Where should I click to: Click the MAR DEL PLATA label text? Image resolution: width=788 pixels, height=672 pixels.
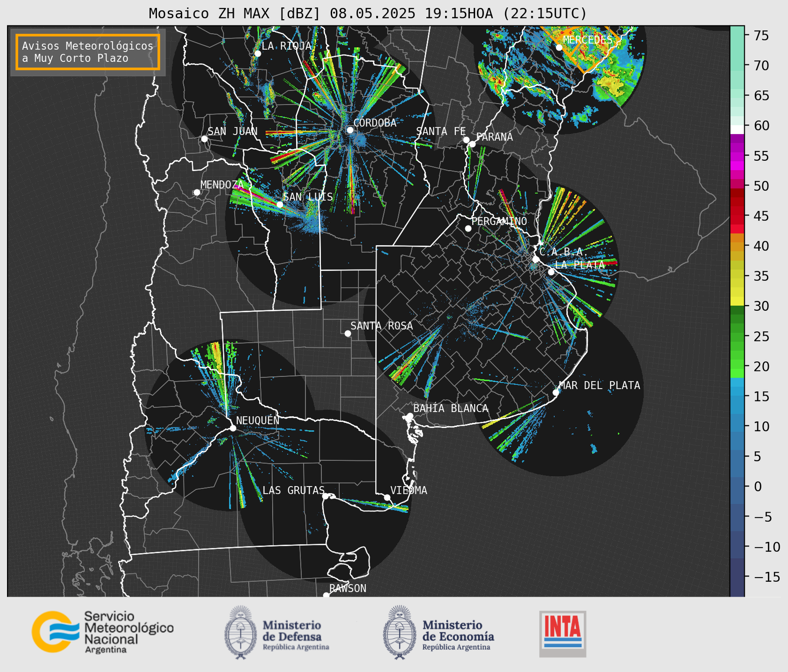(599, 386)
